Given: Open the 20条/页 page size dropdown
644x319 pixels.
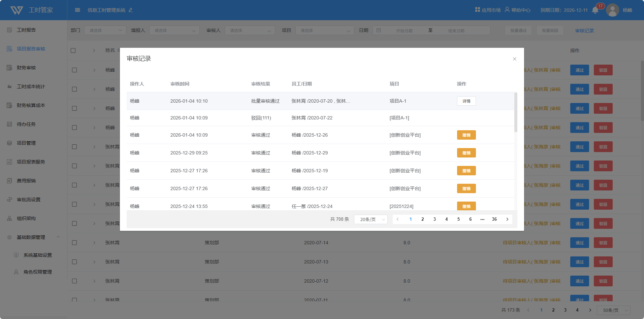Looking at the screenshot, I should (x=371, y=219).
